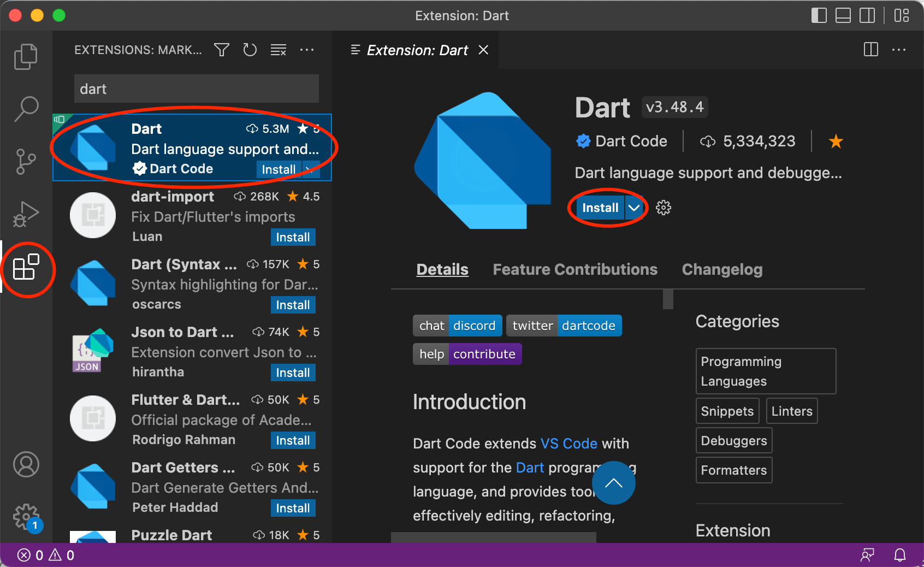The image size is (924, 567).
Task: Install Dart from the extension page
Action: coord(600,208)
